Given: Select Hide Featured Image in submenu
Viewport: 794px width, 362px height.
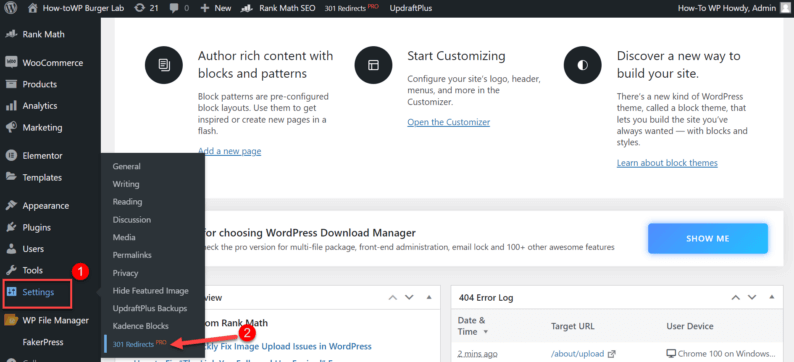Looking at the screenshot, I should (x=150, y=291).
